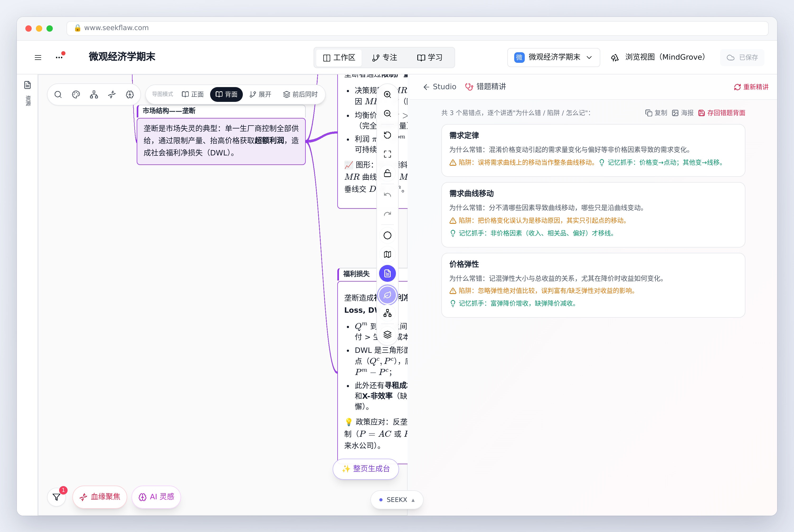
Task: Open AI 灵感 button
Action: pyautogui.click(x=156, y=497)
